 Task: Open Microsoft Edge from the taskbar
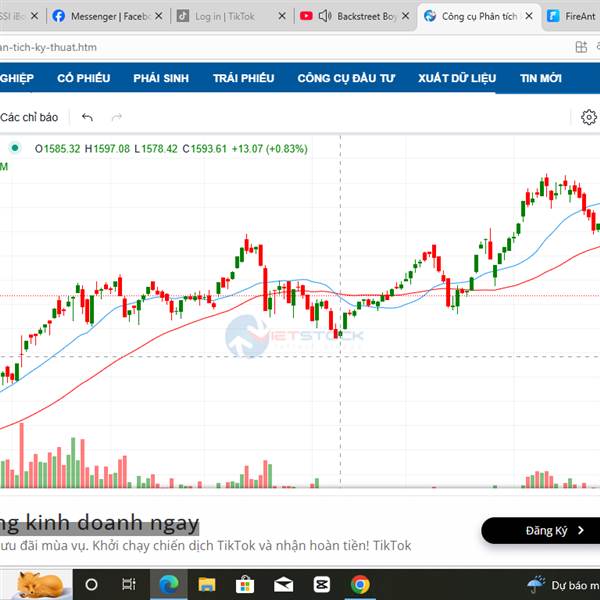tap(168, 584)
